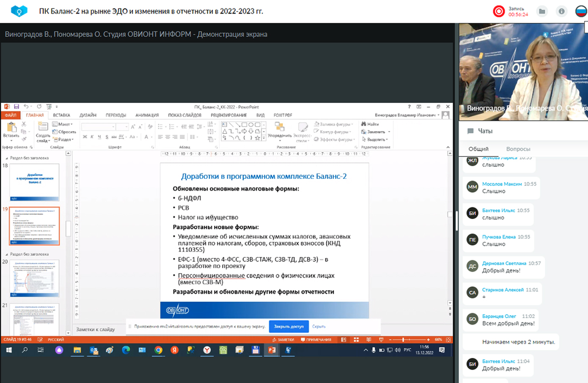Center the text alignment
Viewport: 588px width, 383px height.
pos(168,137)
